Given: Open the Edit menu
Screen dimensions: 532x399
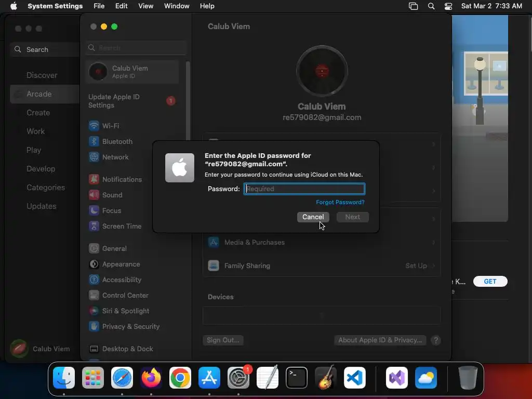Looking at the screenshot, I should pos(122,6).
